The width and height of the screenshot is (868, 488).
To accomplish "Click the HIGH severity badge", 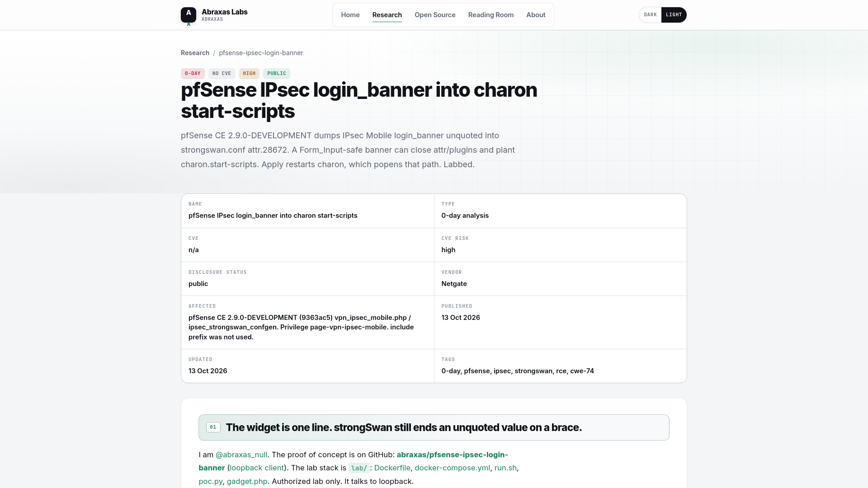I will point(249,73).
